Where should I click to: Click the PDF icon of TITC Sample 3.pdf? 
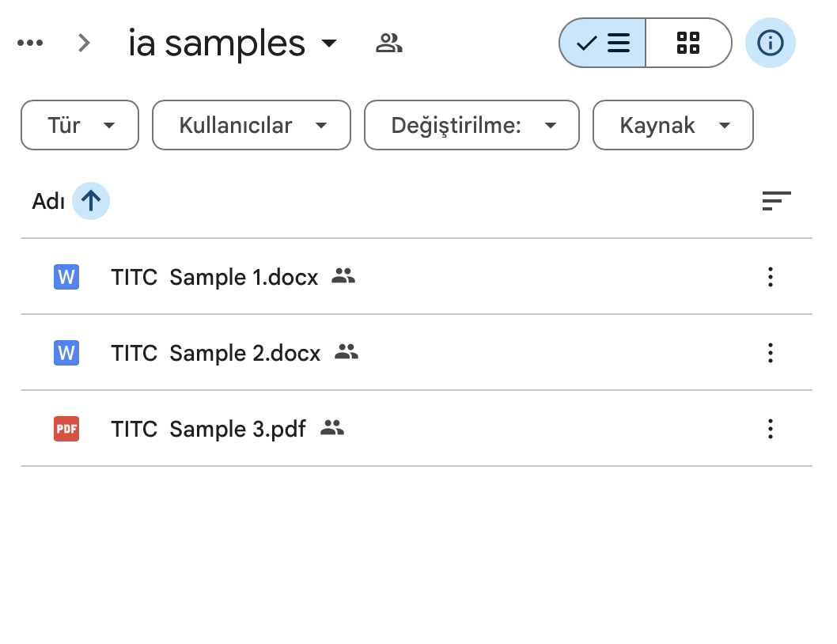[66, 429]
